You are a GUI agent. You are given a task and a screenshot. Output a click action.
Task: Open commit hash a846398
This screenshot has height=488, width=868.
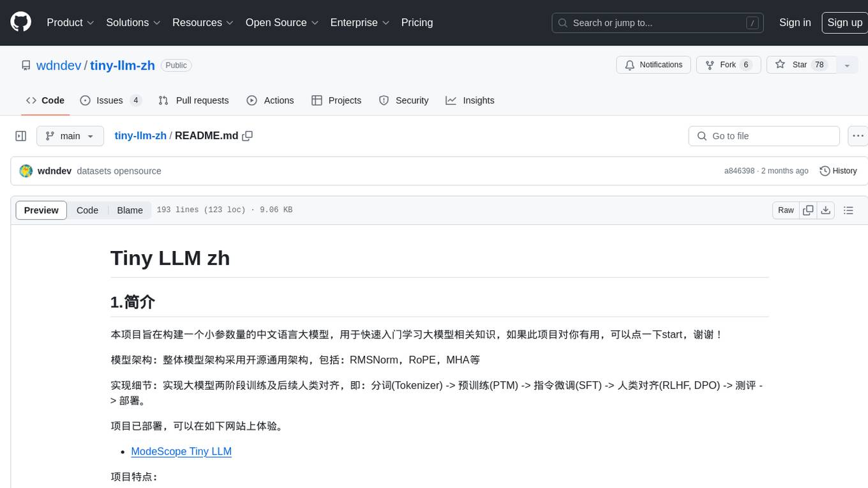tap(739, 171)
